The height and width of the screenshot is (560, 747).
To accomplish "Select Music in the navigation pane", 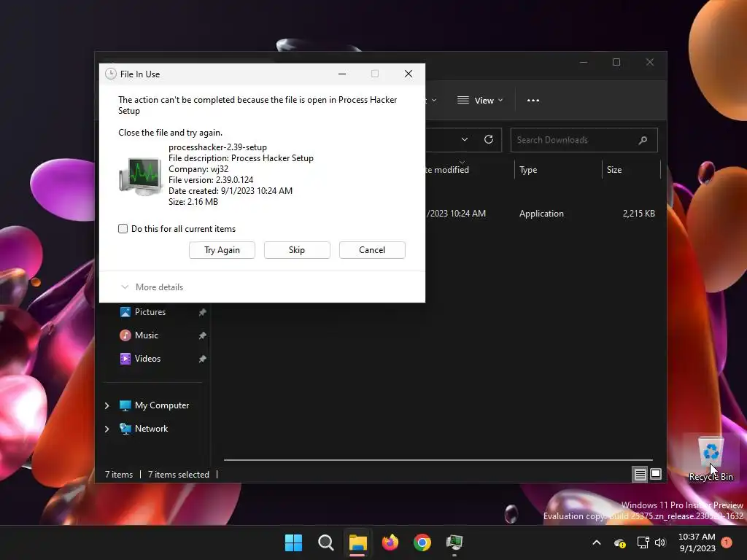I will 146,335.
